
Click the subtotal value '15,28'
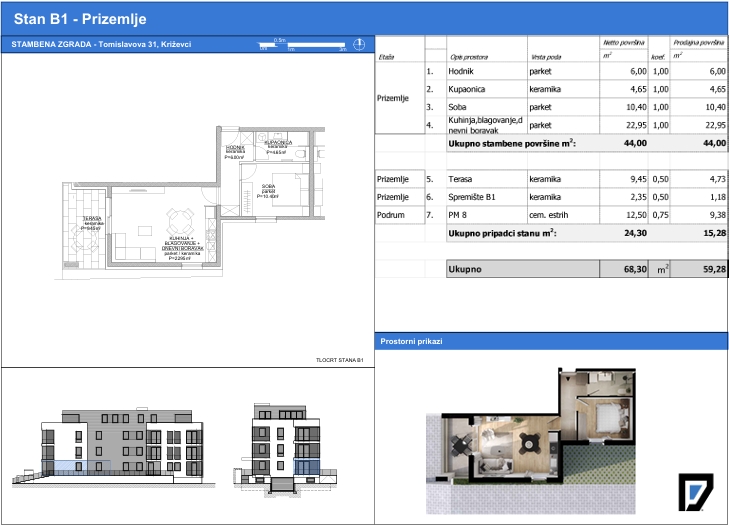pyautogui.click(x=715, y=233)
